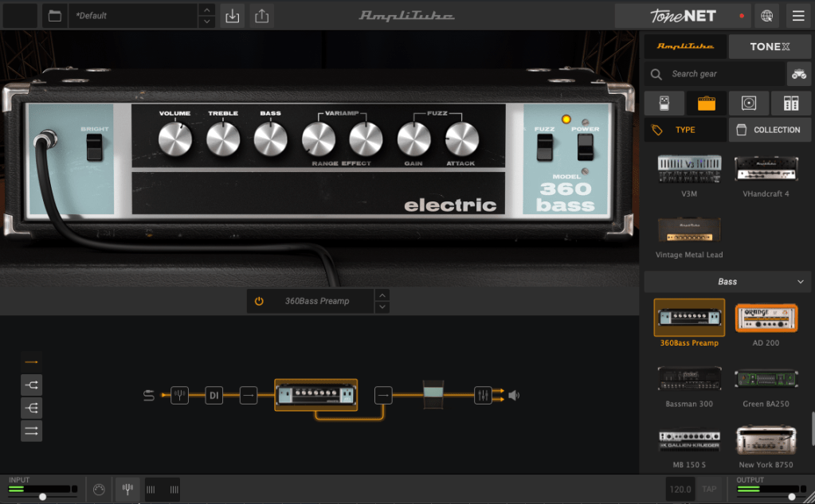Switch to the COLLECTION filter tab

[x=769, y=130]
